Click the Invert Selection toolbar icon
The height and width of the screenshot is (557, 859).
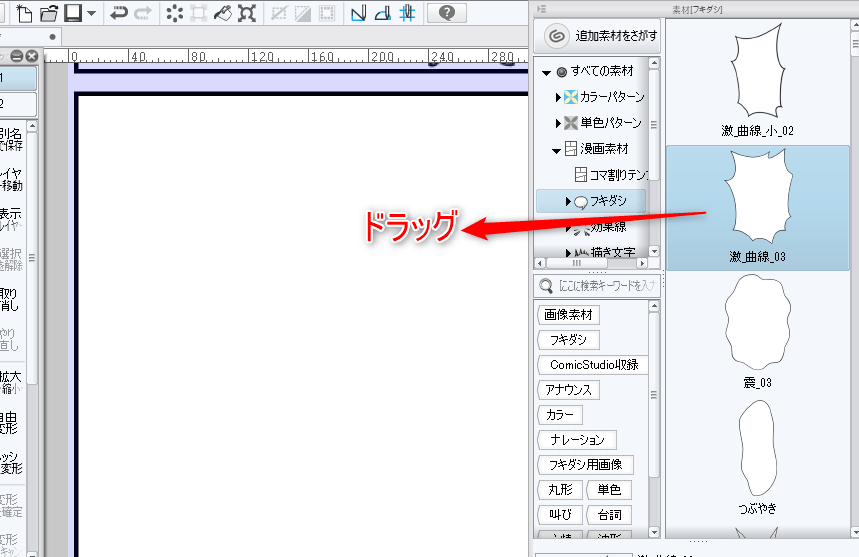(303, 13)
